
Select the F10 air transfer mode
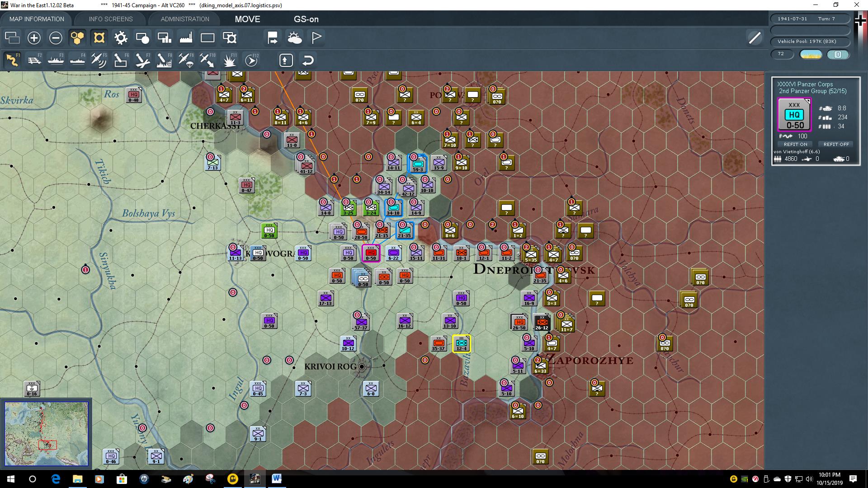coord(208,60)
